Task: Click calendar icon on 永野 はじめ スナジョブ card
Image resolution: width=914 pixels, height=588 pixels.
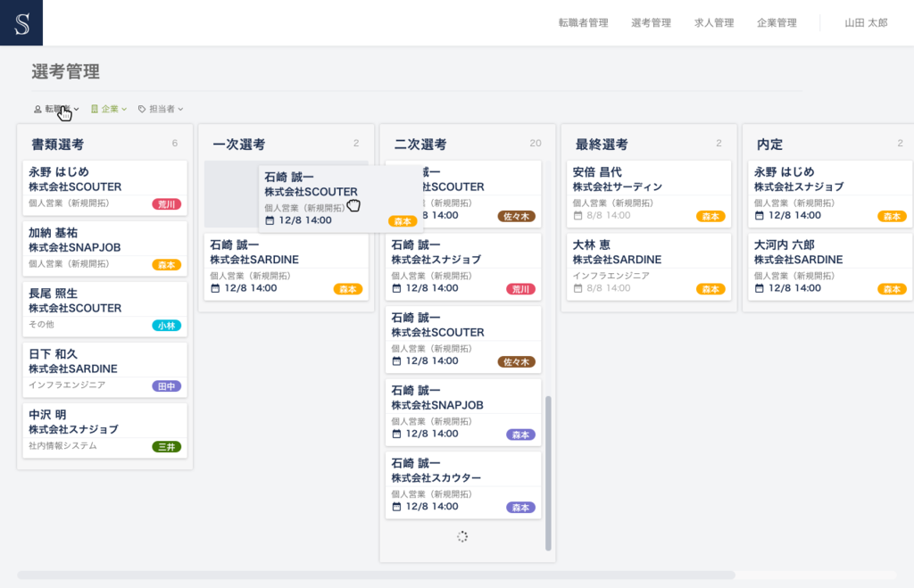Action: (x=759, y=216)
